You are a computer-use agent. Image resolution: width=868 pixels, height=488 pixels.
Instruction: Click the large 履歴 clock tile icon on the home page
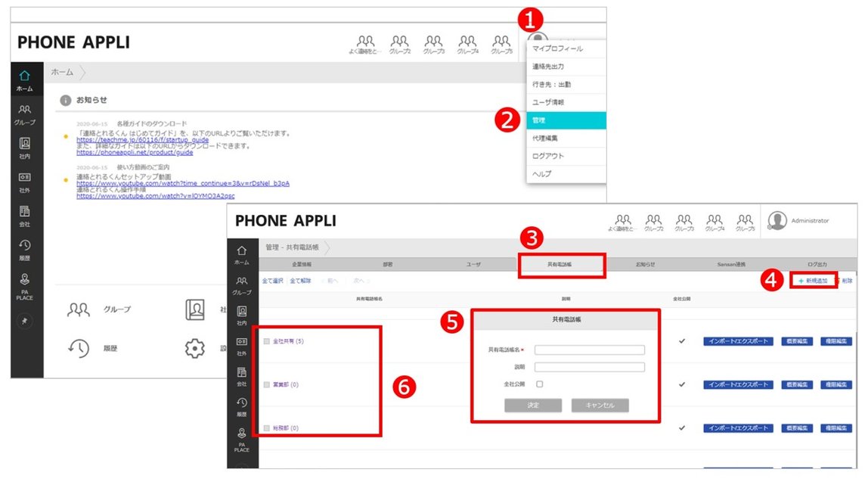pos(79,348)
